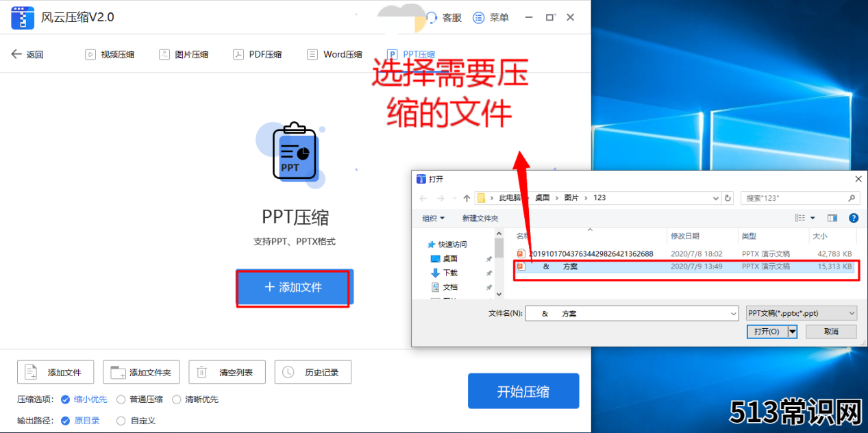Click 图片 in the address path

(x=571, y=198)
